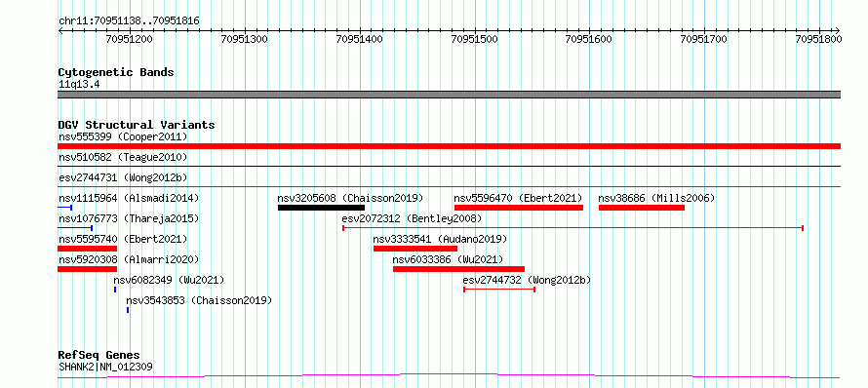
Task: Click the red nsv5920308 variant bar
Action: 87,269
